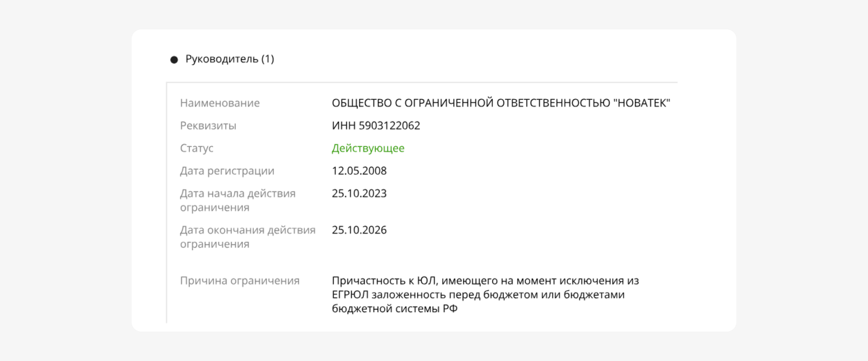Click the Дата начала действия ограничения label
The width and height of the screenshot is (868, 361).
pos(238,200)
